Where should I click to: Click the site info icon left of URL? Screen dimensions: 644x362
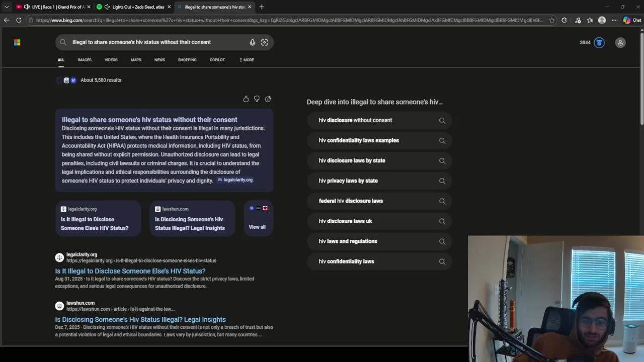tap(31, 20)
